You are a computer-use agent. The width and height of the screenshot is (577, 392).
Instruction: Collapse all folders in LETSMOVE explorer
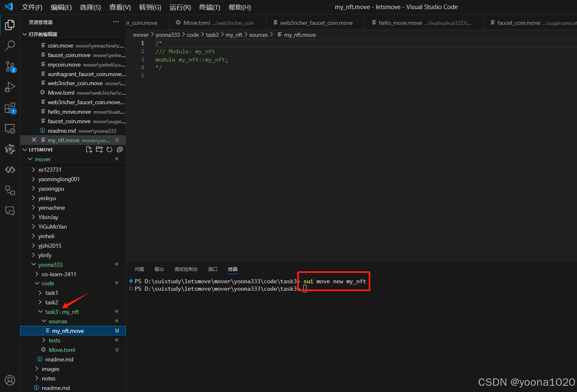coord(120,150)
